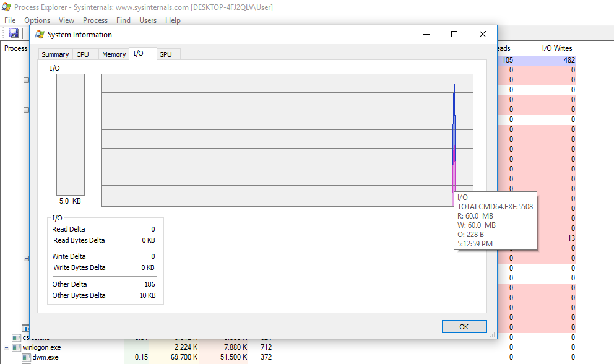Sort by the I/O Writes column header

point(557,48)
